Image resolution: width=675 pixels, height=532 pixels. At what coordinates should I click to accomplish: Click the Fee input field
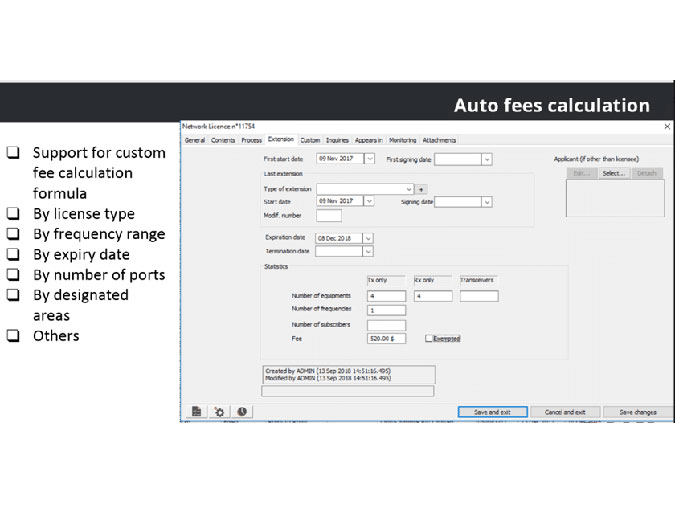click(x=386, y=339)
